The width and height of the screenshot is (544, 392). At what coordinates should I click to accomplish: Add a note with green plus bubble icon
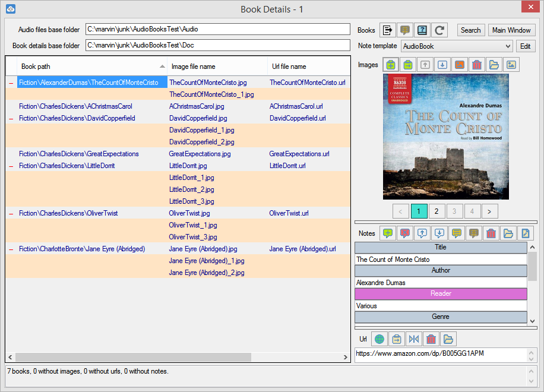pos(388,233)
